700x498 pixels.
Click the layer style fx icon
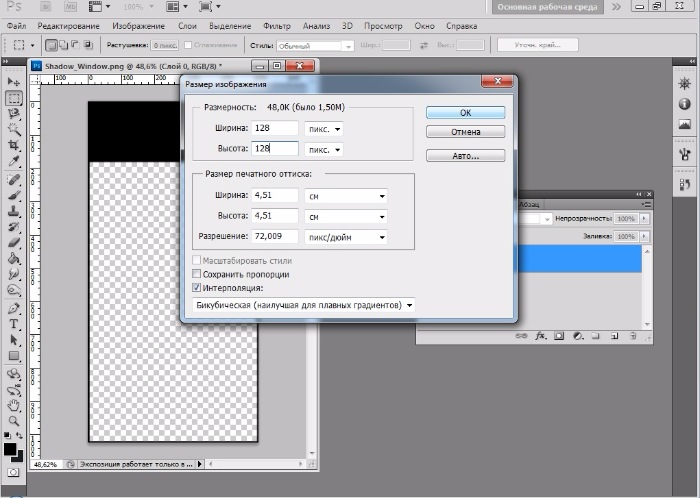coord(541,337)
